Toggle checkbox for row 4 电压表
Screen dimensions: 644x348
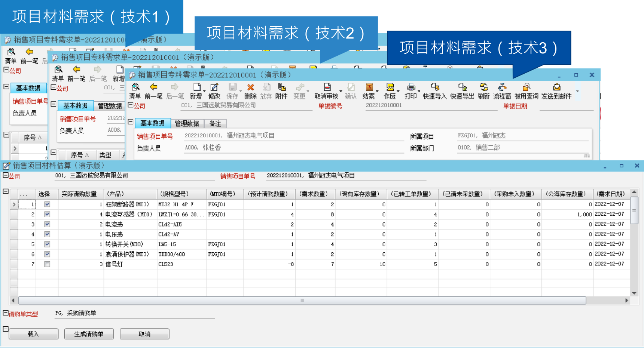pyautogui.click(x=47, y=234)
